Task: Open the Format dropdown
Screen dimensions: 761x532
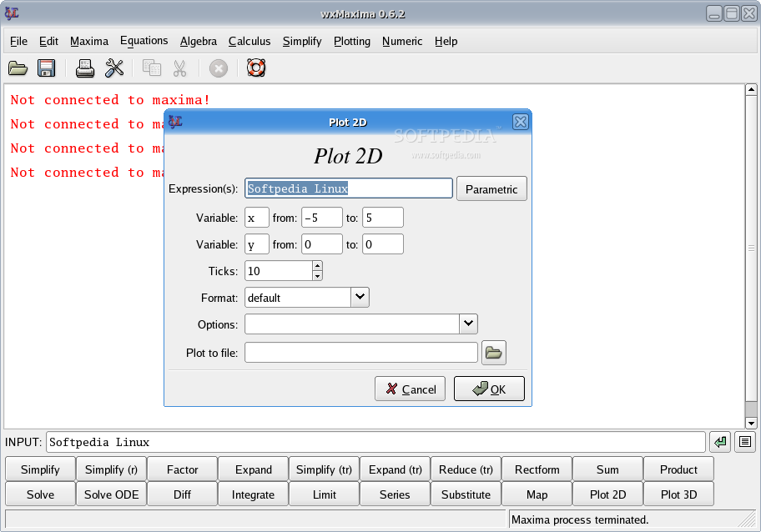Action: click(x=360, y=298)
